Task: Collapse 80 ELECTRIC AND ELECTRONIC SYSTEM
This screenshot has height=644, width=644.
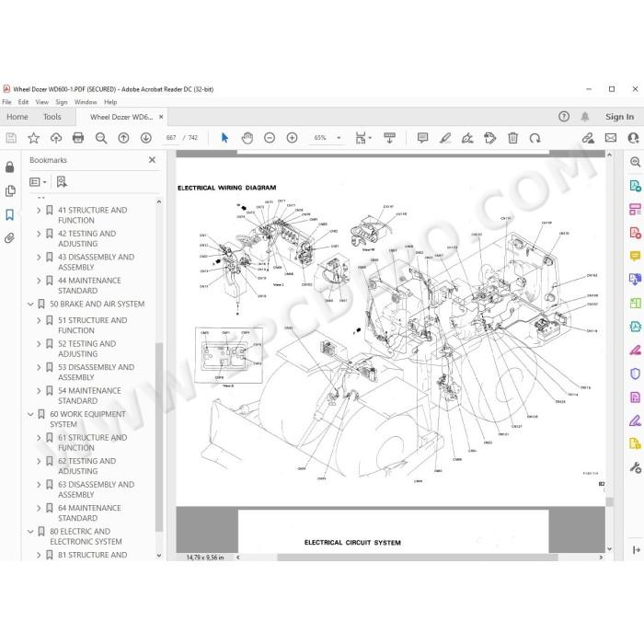Action: 30,532
